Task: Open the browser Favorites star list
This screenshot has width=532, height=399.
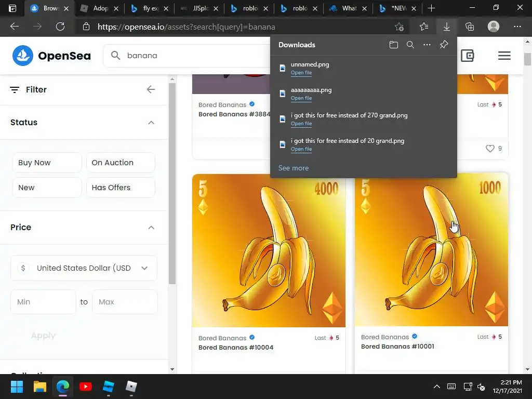Action: click(x=424, y=27)
